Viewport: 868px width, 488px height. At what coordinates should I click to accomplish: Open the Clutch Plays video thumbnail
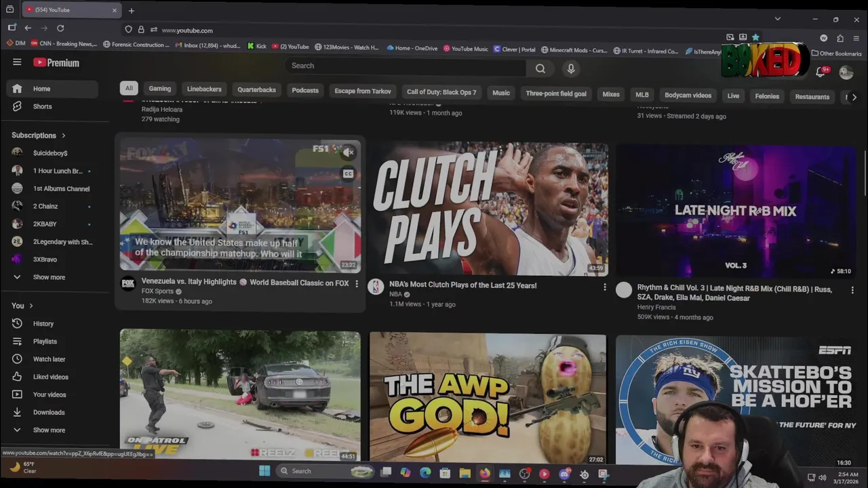coord(488,209)
